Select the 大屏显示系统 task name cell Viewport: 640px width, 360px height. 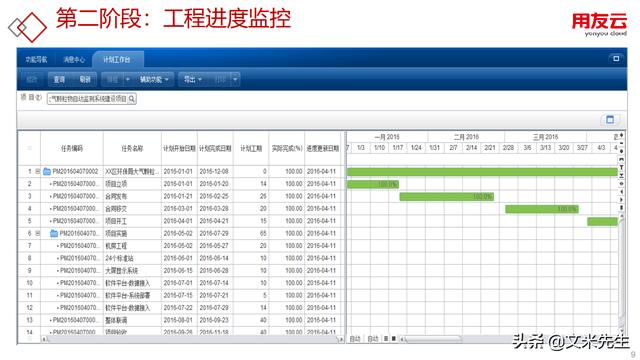pos(132,271)
